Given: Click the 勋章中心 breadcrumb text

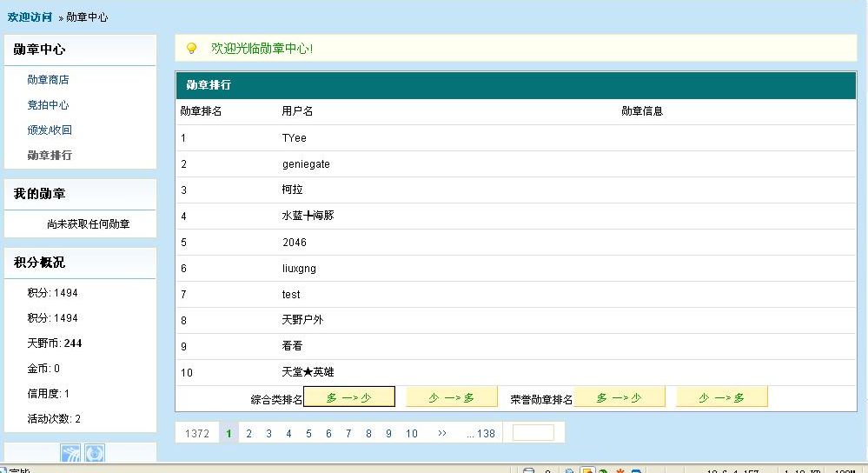Looking at the screenshot, I should click(x=87, y=17).
